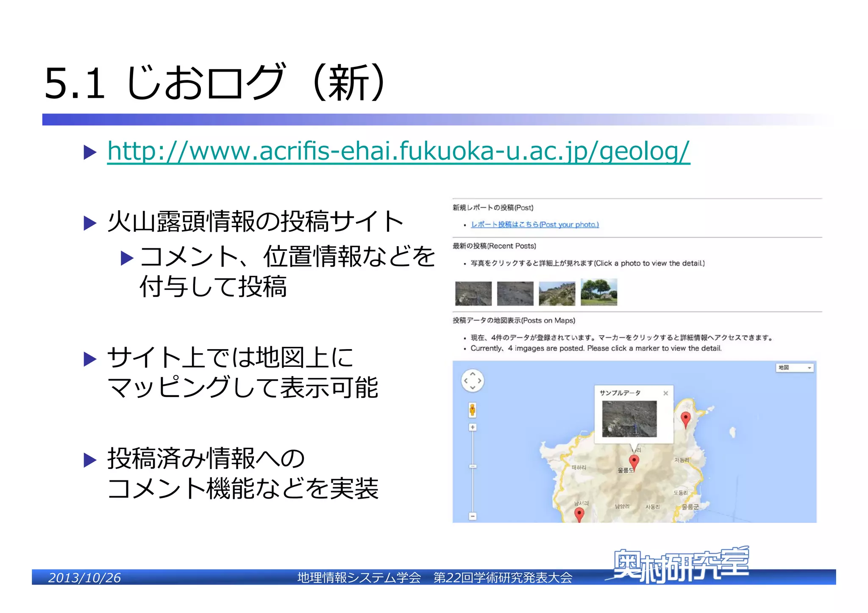This screenshot has height=613, width=868.
Task: Open the acrifis-ehai.fukuoka-u.ac.jp/geolog link
Action: tap(398, 151)
